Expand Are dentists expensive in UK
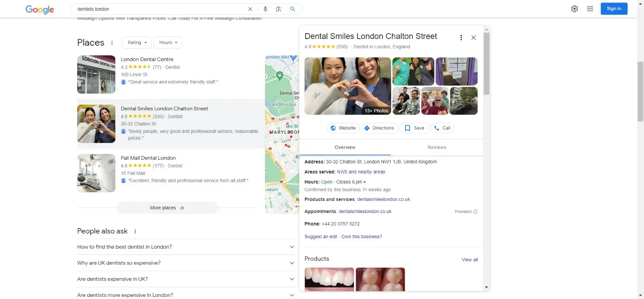The height and width of the screenshot is (299, 644). (x=186, y=279)
